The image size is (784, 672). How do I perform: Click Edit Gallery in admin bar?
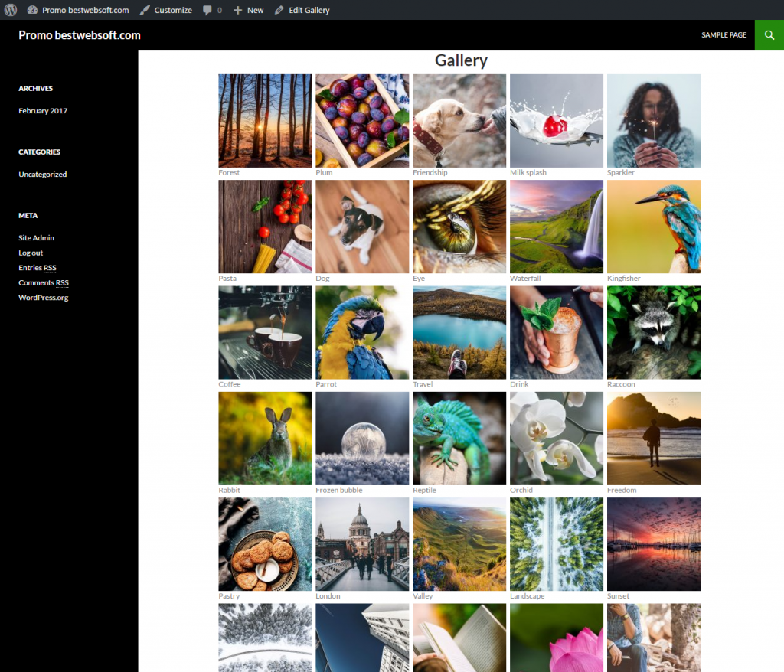click(x=302, y=10)
